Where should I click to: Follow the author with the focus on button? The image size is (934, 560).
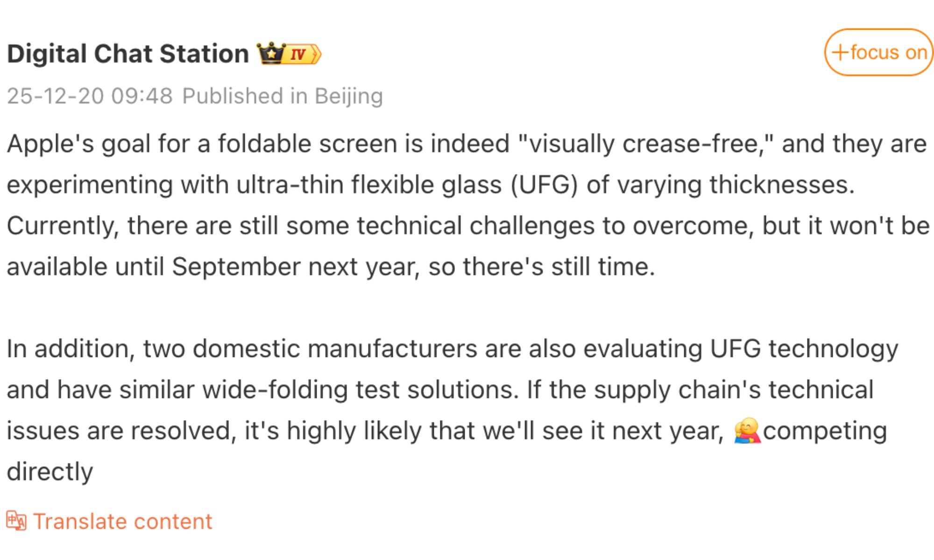878,52
